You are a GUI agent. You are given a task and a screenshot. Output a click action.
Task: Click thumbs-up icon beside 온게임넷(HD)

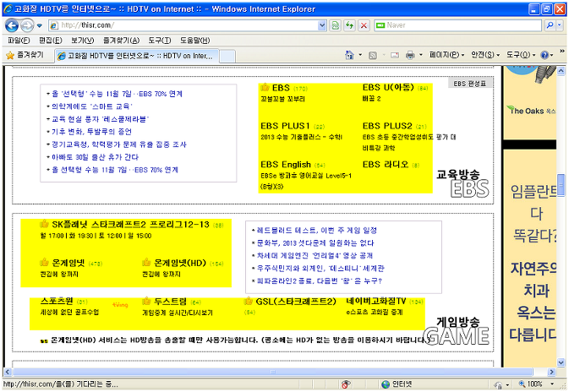[146, 262]
